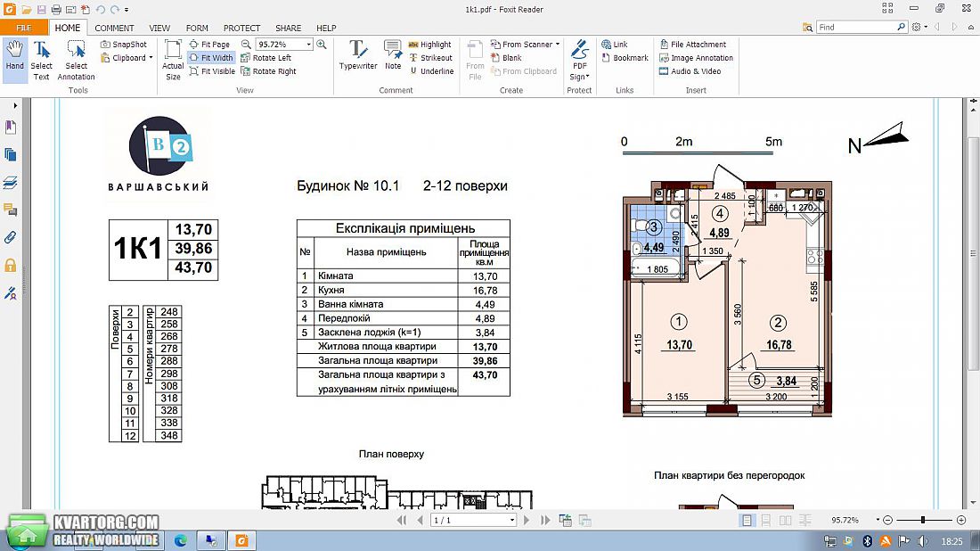Click the status bar zoom slider handle
Viewport: 980px width, 551px height.
922,520
